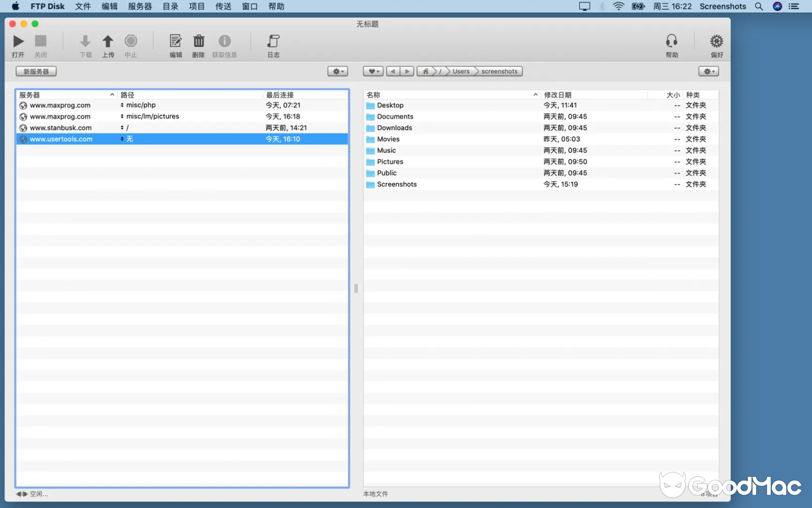This screenshot has height=508, width=812.
Task: Select the 编辑 edit server icon
Action: 175,41
